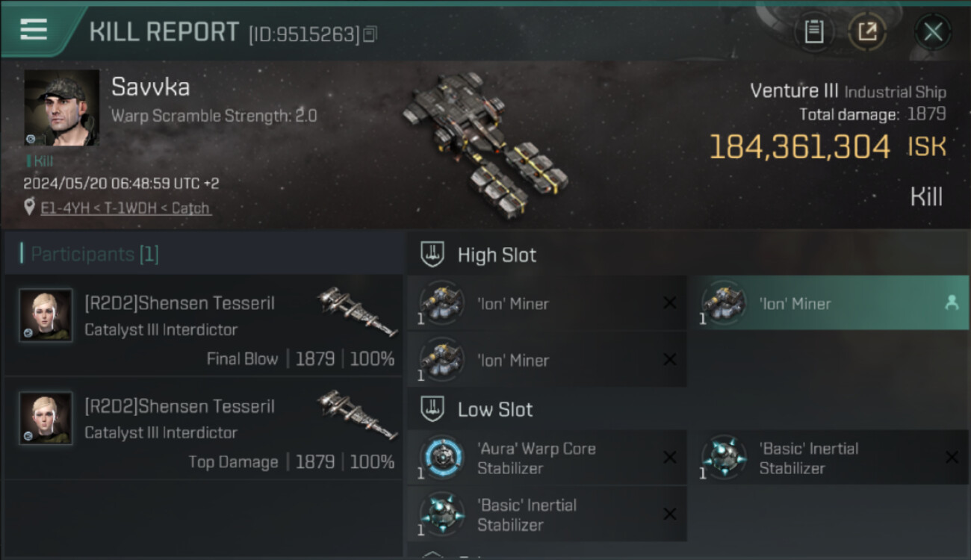
Task: Click X beside second-row 'Ion' Miner
Action: coord(670,360)
